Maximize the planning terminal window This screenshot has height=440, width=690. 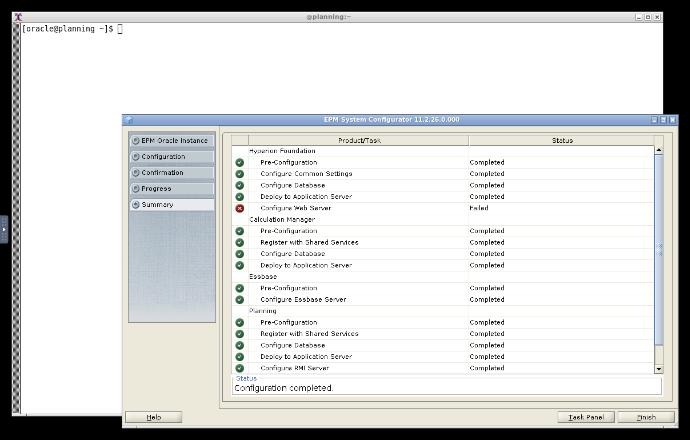648,17
